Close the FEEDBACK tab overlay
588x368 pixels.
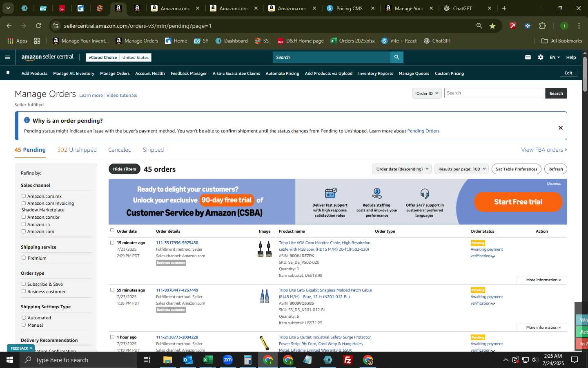tap(31, 348)
